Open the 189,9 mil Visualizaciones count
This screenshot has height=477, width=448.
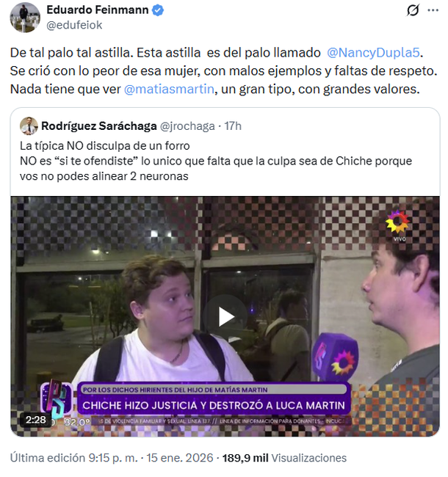tap(284, 458)
